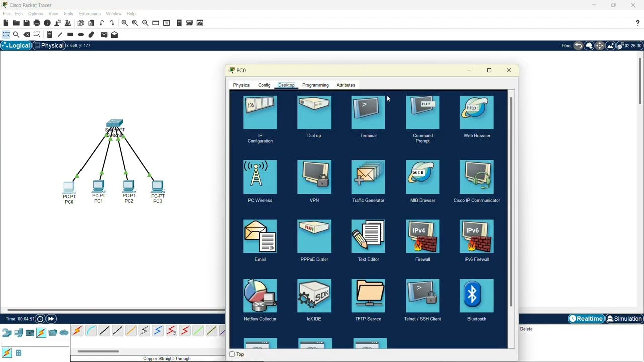644x362 pixels.
Task: Select the Connections lightning category
Action: [x=41, y=332]
